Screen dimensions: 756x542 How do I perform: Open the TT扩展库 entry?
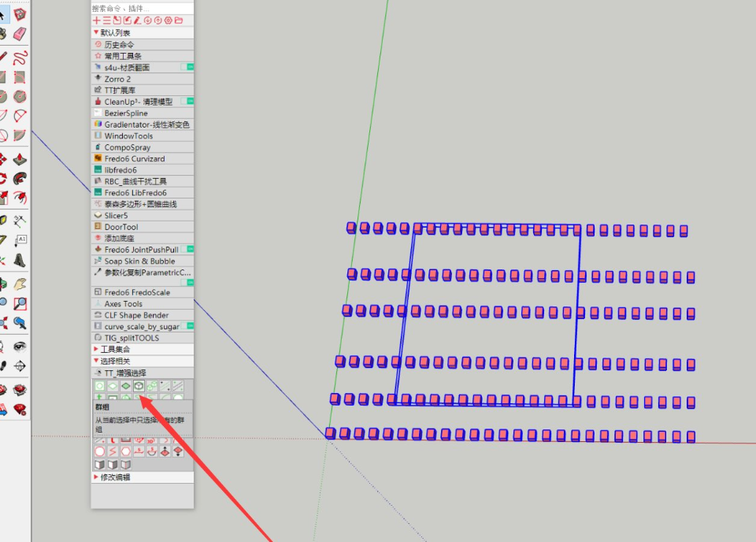click(x=143, y=90)
